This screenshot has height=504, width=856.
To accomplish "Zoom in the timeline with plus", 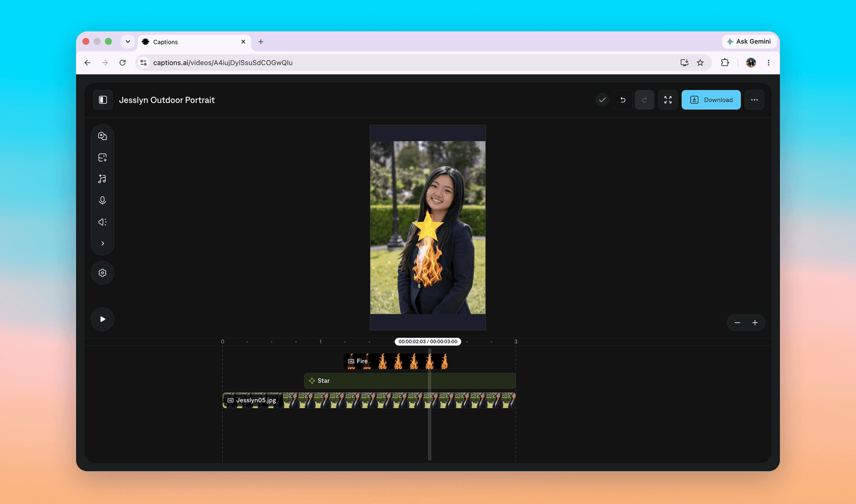I will 755,323.
